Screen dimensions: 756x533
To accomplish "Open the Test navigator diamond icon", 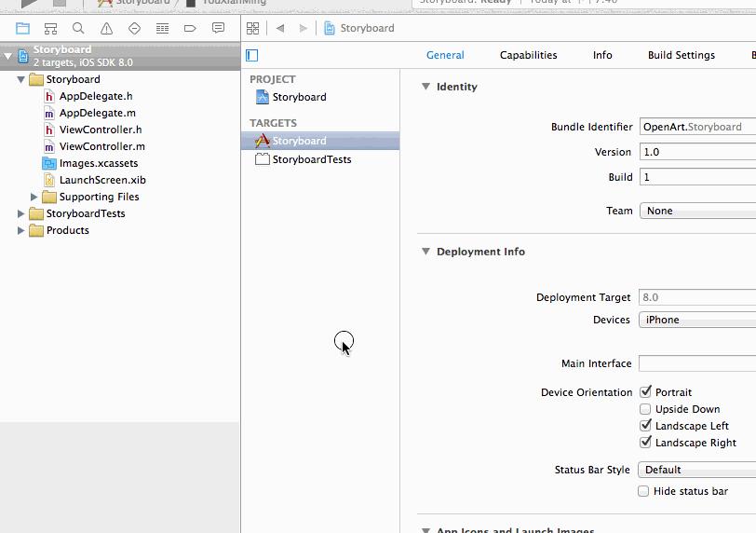I will [x=134, y=29].
